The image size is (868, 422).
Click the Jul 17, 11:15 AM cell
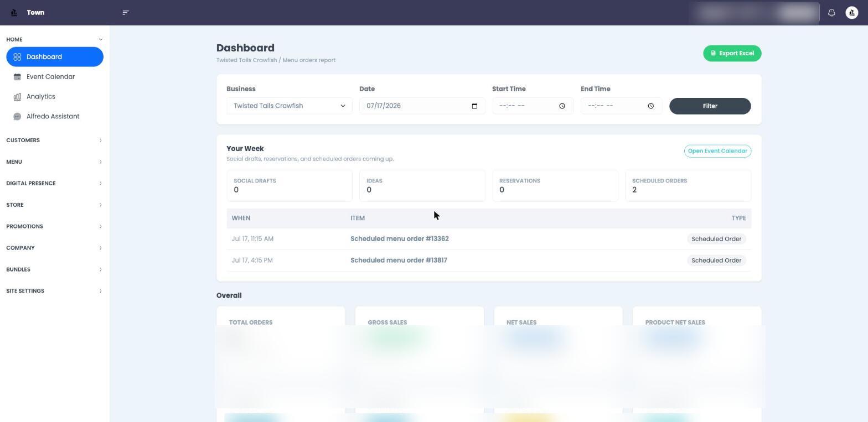pyautogui.click(x=252, y=239)
